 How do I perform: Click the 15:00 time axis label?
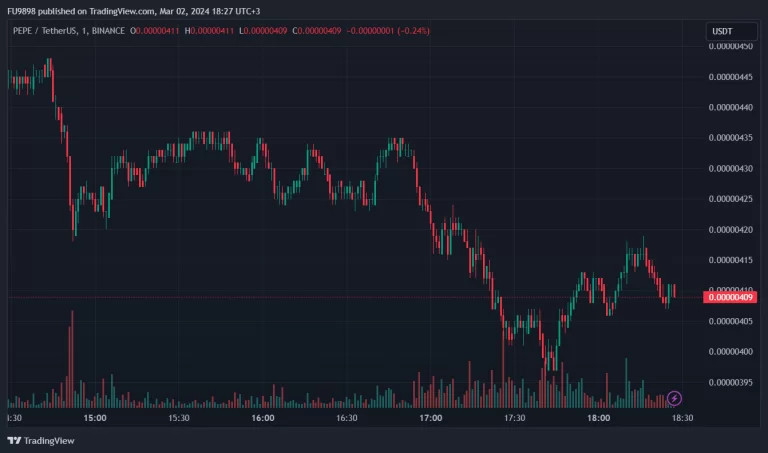coord(95,418)
